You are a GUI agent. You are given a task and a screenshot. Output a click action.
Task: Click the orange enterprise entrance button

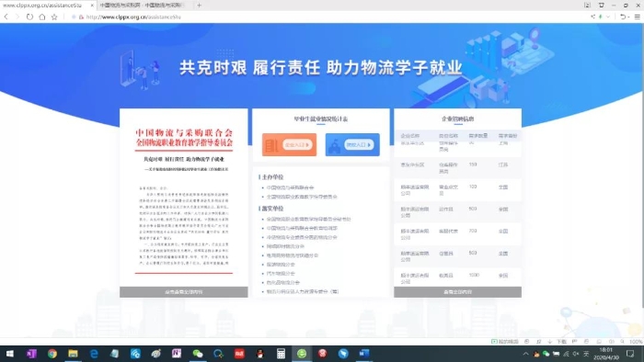pyautogui.click(x=289, y=145)
